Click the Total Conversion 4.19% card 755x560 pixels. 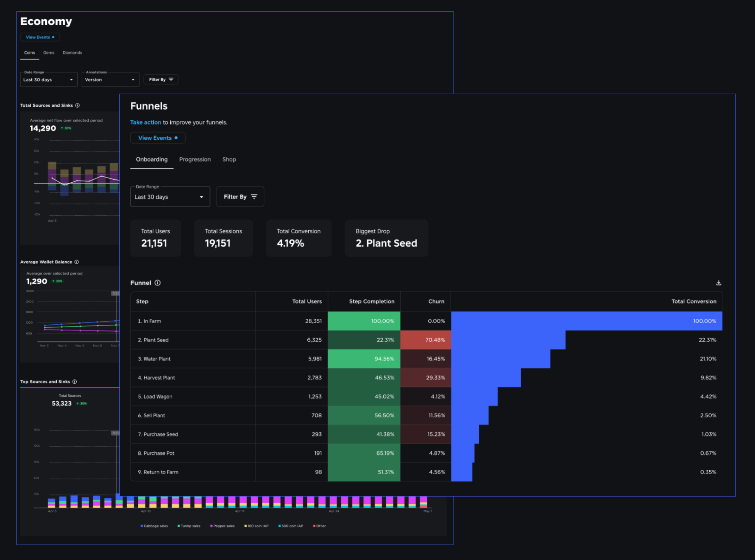coord(299,238)
